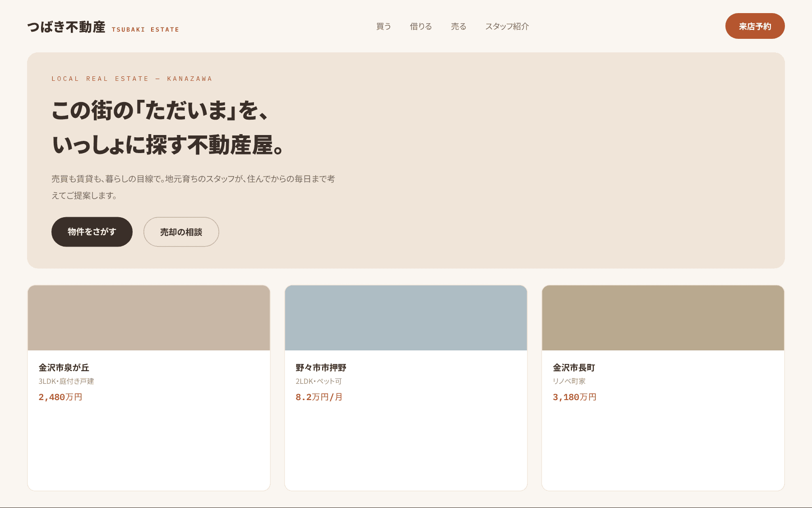Click the つばき不動産 logo

click(x=66, y=27)
